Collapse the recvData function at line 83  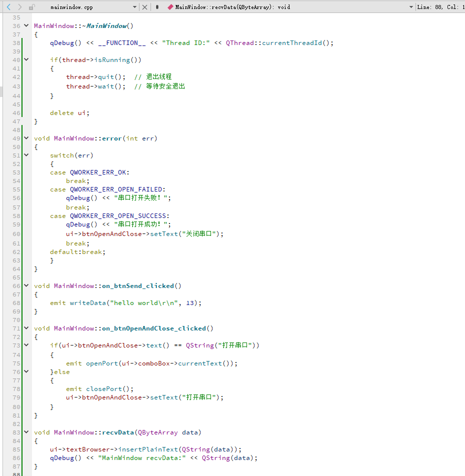coord(26,432)
